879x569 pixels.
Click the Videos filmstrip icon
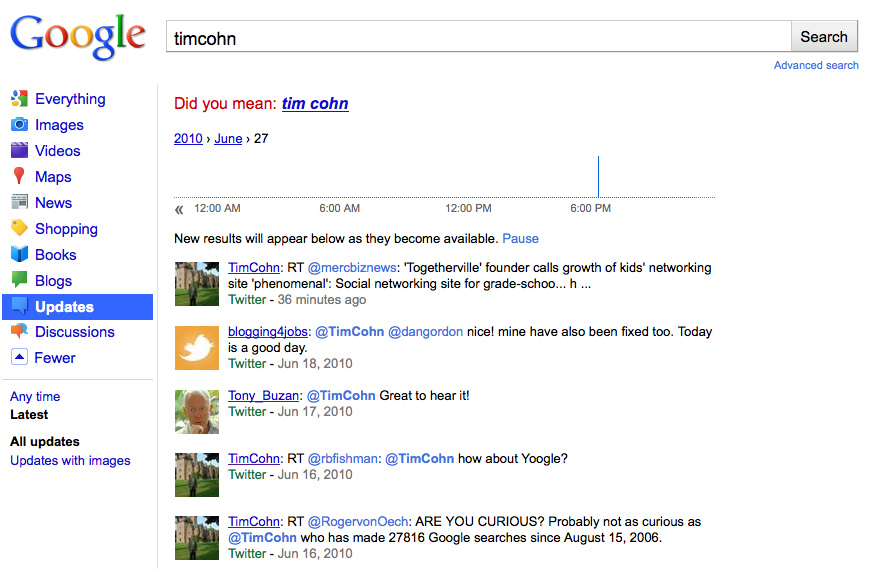[x=19, y=151]
